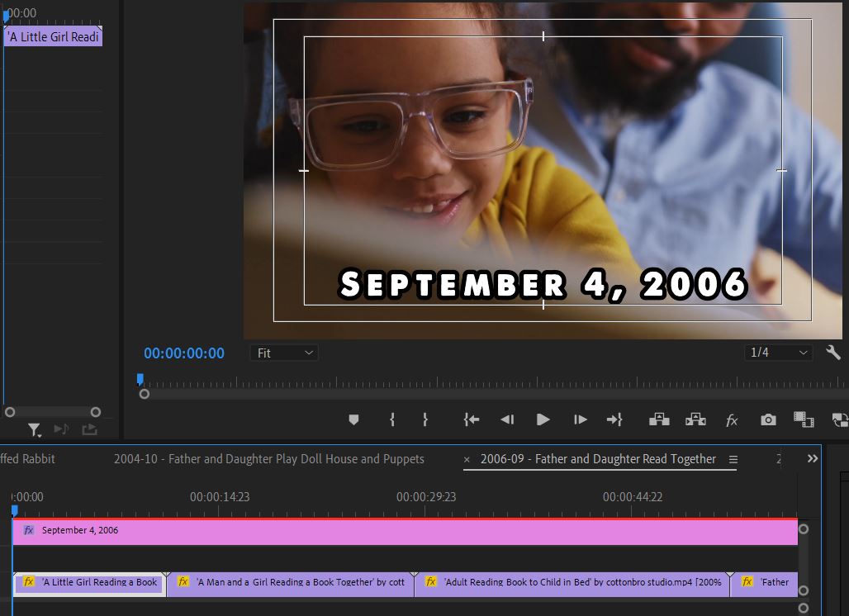The image size is (849, 616).
Task: Select the 'A Little Girl Readi' clip in left panel
Action: click(54, 36)
